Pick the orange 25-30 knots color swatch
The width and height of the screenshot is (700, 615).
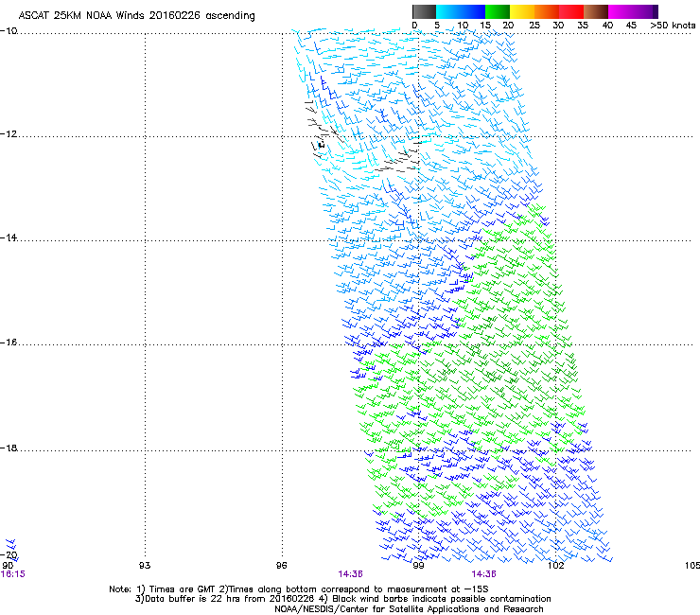(x=547, y=11)
